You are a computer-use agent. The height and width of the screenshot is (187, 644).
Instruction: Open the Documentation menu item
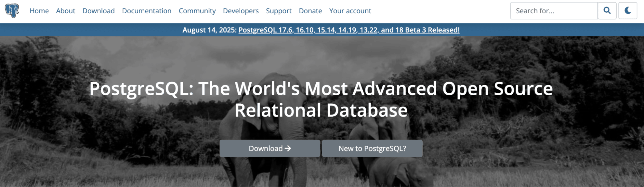(x=147, y=11)
